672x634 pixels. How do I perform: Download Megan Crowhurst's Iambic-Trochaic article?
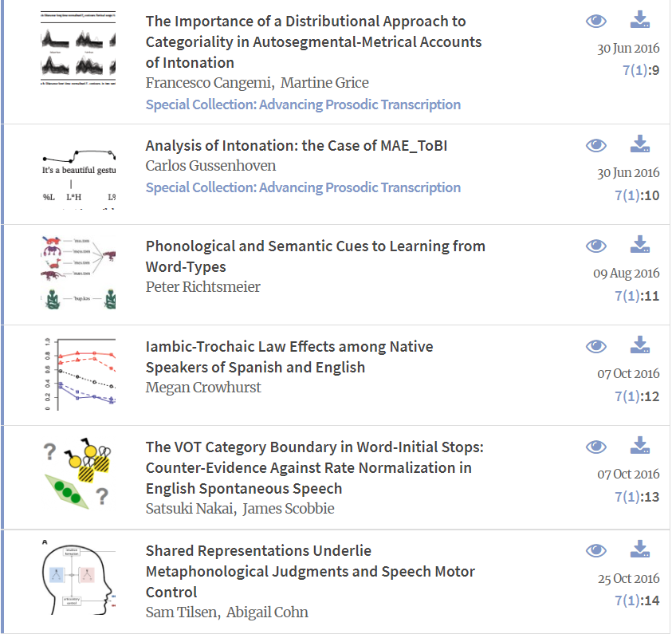640,345
